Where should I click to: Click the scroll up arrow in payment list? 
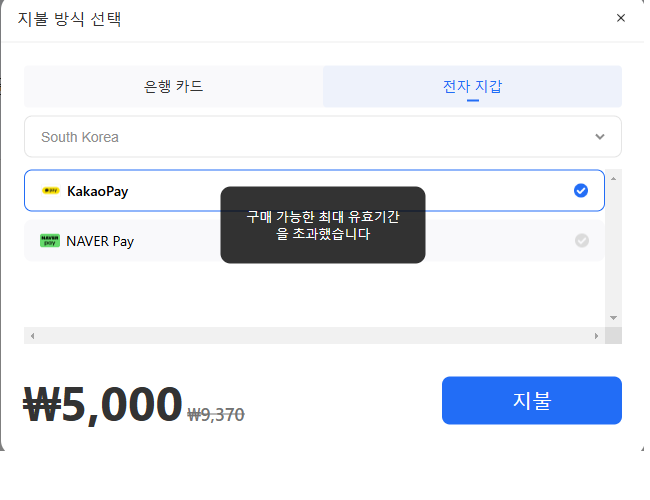click(x=614, y=179)
